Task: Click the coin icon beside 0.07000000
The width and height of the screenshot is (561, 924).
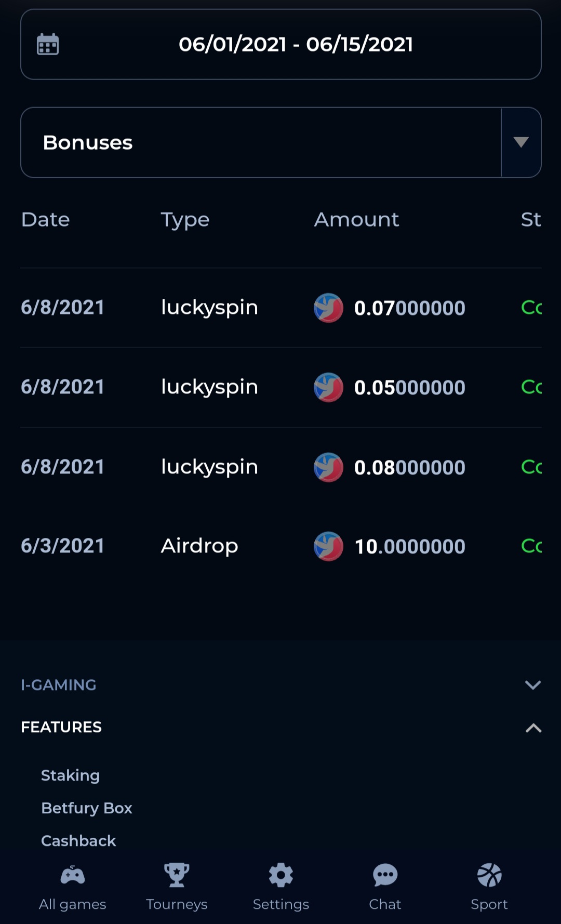Action: click(328, 308)
